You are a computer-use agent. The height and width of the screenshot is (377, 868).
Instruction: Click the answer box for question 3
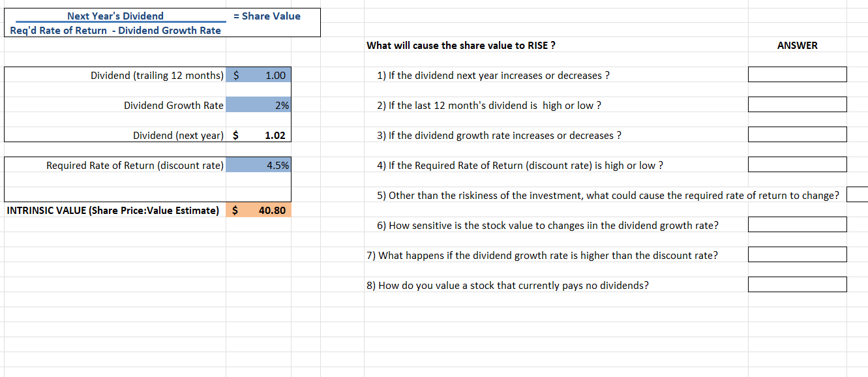tap(797, 134)
